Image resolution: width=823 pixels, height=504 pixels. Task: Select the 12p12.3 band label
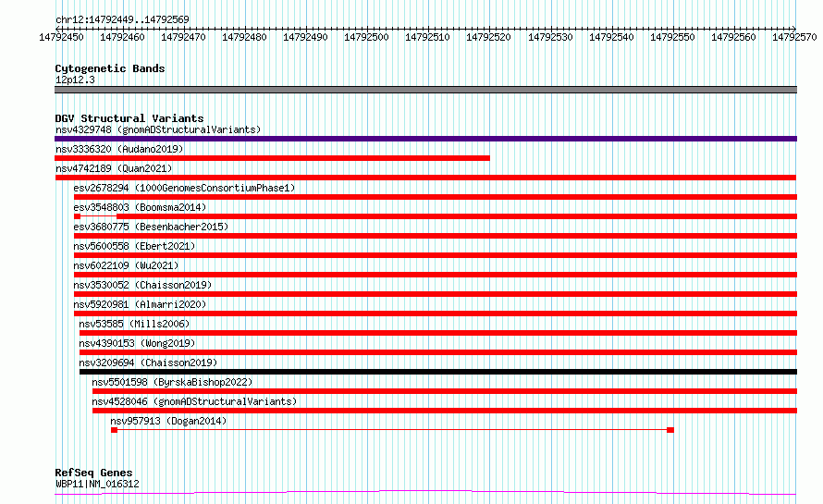click(x=75, y=80)
